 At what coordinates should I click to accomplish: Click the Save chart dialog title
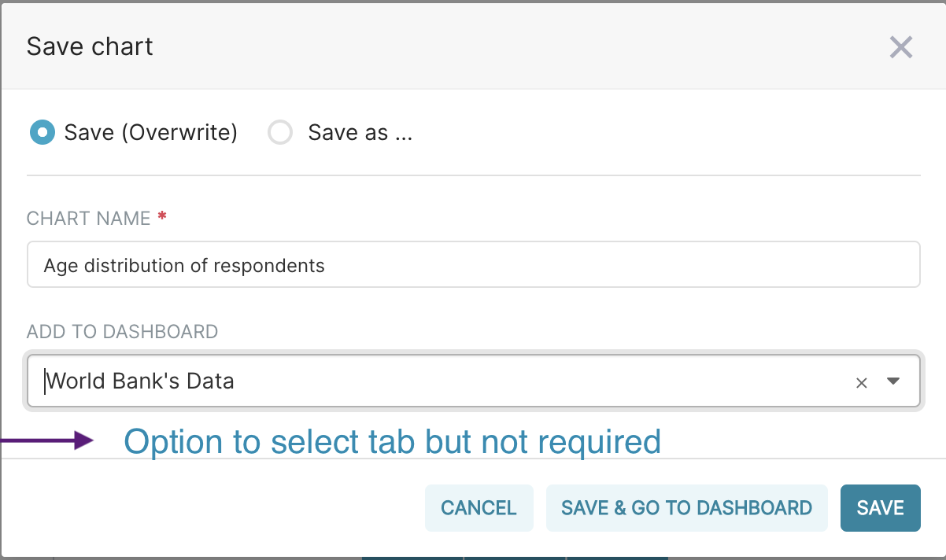click(x=90, y=46)
